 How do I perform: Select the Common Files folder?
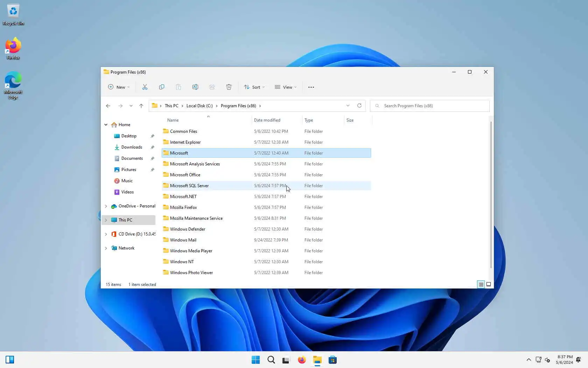click(266, 131)
